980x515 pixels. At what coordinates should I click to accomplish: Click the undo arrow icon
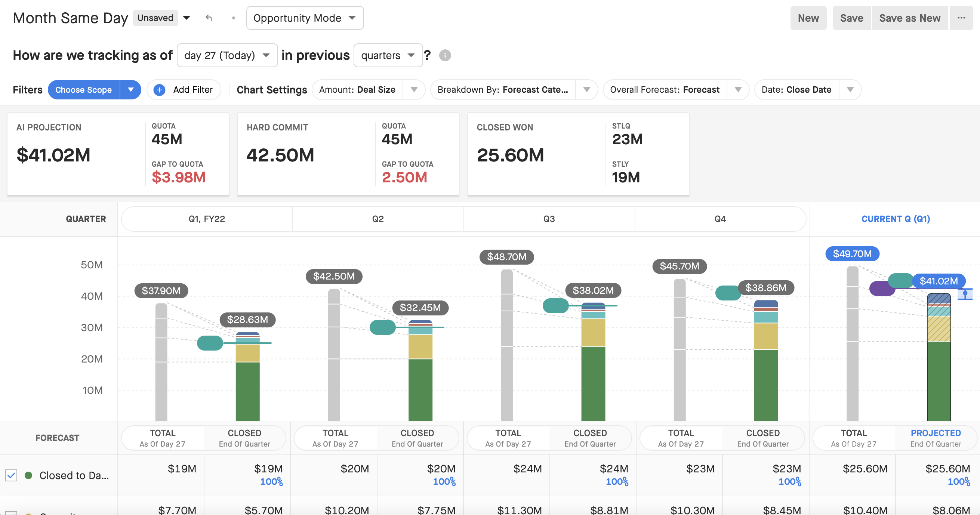coord(209,18)
